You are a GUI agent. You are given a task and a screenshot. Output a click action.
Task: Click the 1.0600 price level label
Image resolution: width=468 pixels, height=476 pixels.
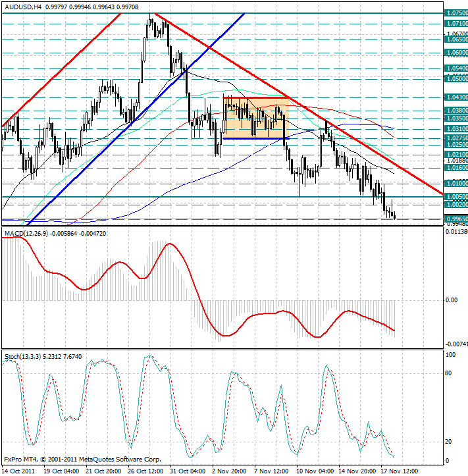pyautogui.click(x=456, y=53)
